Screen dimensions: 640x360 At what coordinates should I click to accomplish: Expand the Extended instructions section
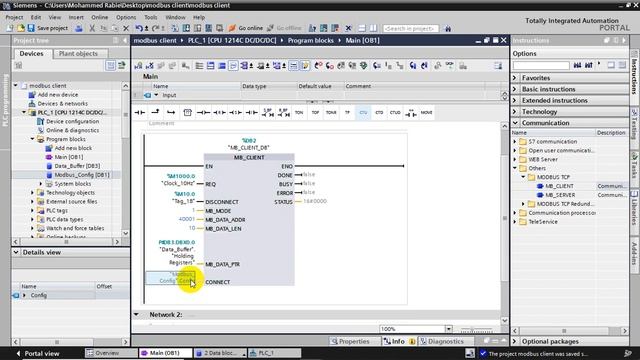(515, 100)
